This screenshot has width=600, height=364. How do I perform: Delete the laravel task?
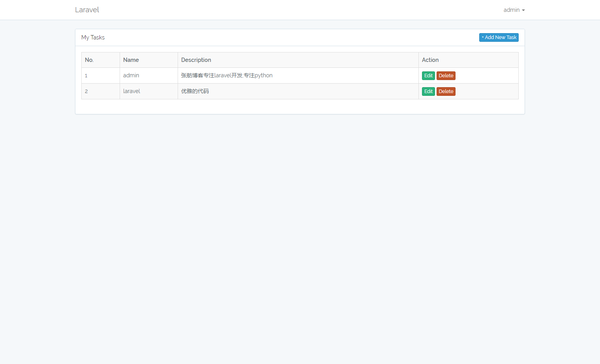pyautogui.click(x=446, y=91)
